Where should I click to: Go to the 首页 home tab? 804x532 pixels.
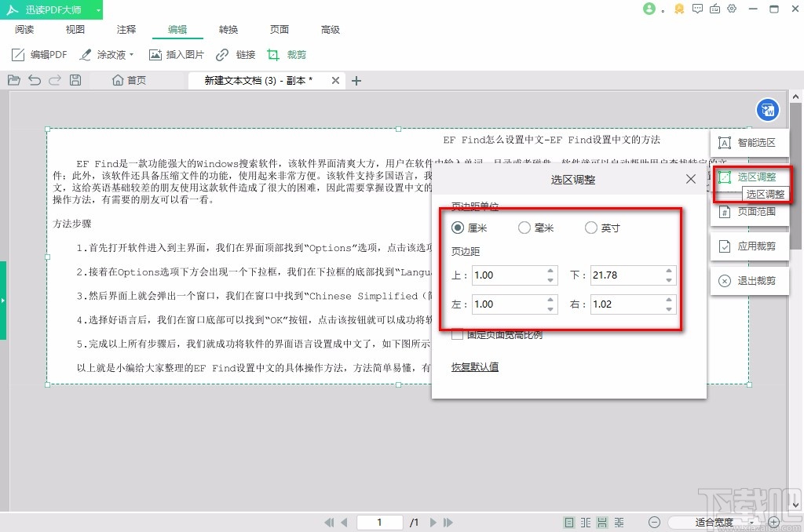coord(130,80)
